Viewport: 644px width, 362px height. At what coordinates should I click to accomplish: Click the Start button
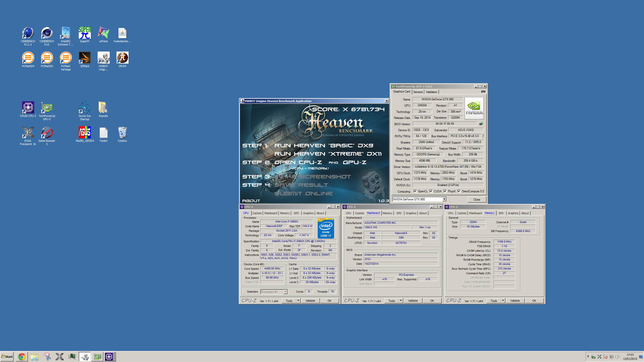point(7,357)
